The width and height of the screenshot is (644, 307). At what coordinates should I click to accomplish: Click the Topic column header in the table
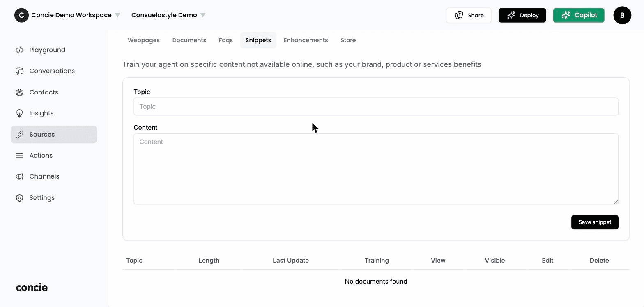pos(134,261)
